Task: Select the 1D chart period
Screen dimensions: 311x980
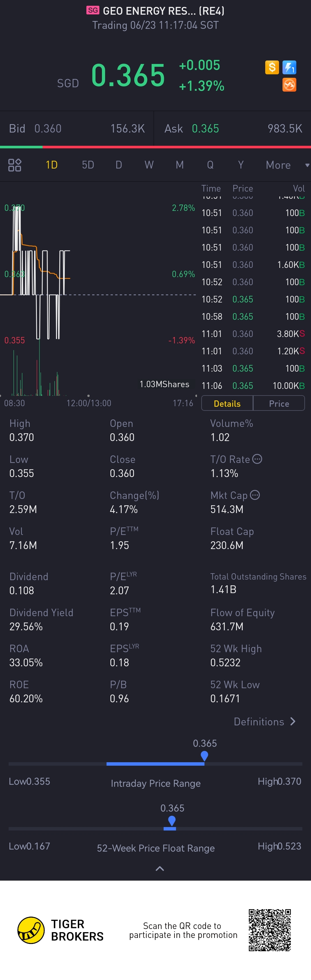Action: point(51,165)
